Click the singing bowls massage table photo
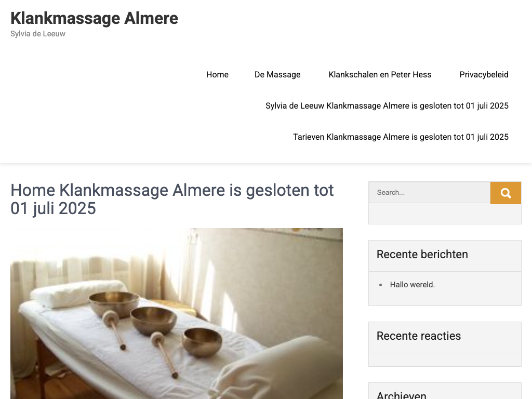 [x=177, y=313]
